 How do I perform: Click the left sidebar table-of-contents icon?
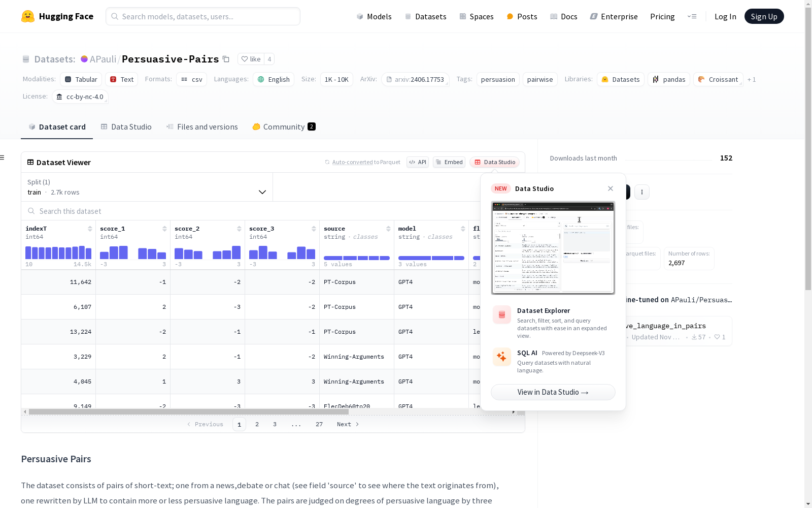[x=3, y=157]
